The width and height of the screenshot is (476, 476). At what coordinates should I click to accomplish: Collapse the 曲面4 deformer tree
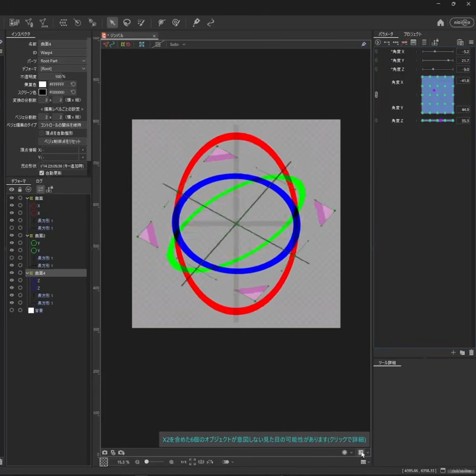coord(27,273)
